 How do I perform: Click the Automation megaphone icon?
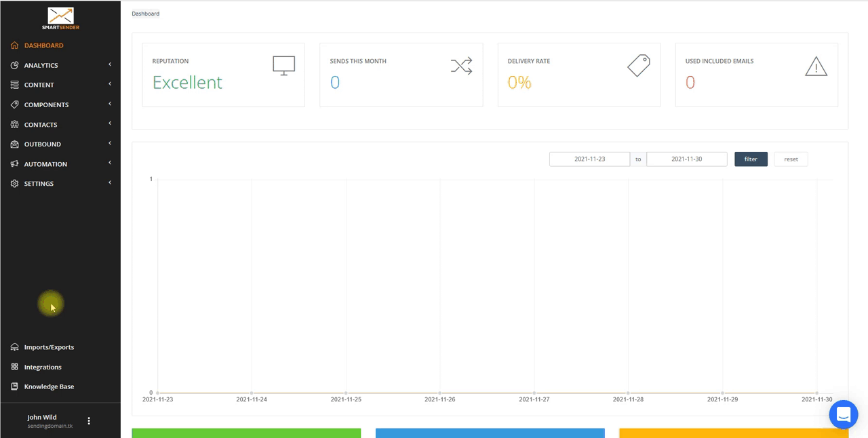15,164
